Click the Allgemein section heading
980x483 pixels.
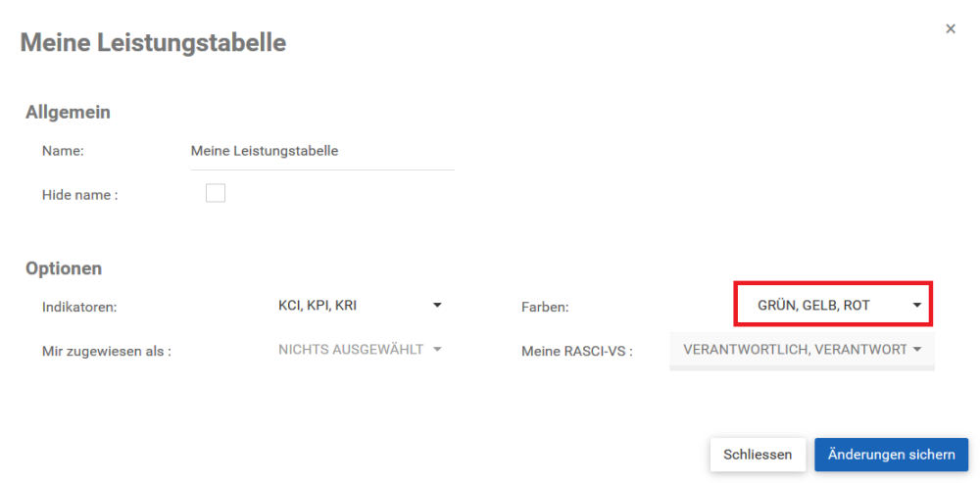coord(69,113)
